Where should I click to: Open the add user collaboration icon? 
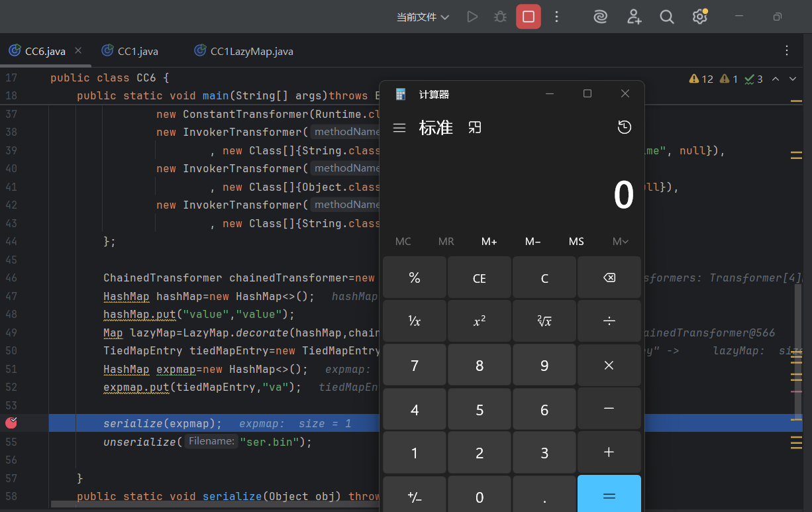coord(634,17)
